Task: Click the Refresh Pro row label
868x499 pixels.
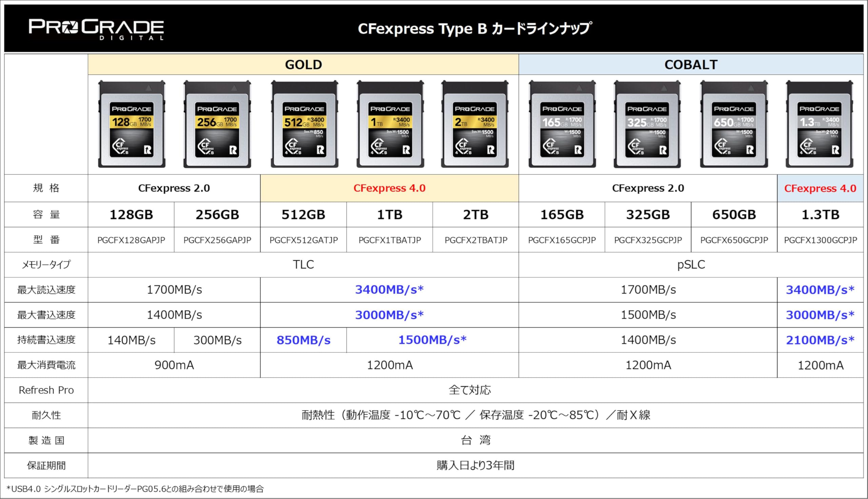Action: [x=46, y=390]
